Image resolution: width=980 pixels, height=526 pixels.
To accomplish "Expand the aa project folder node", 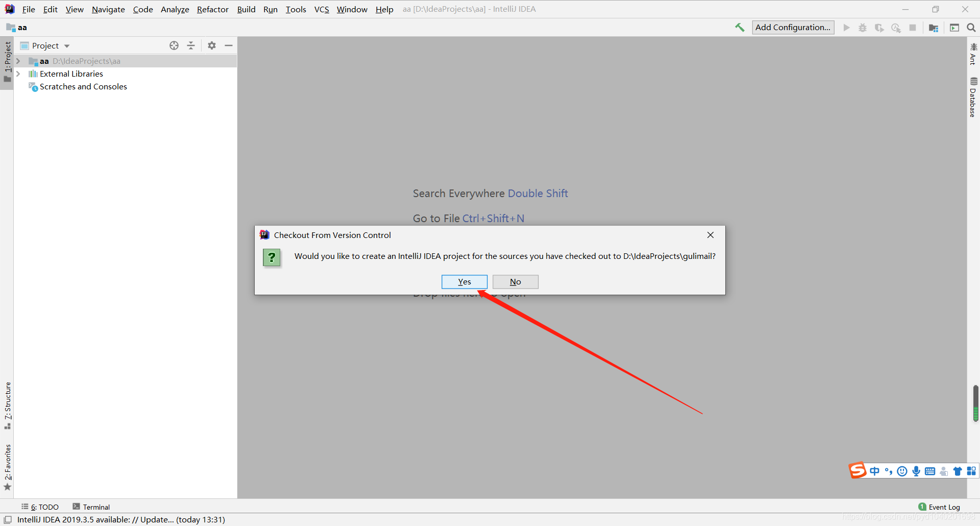I will point(18,61).
